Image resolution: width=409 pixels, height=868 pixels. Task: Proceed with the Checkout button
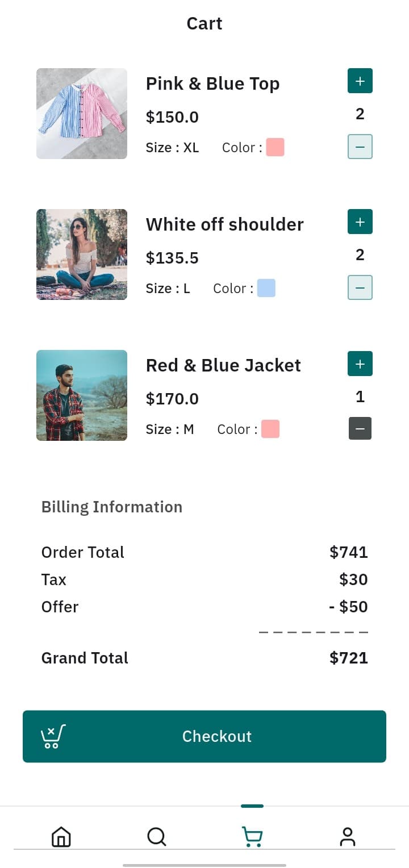[216, 736]
